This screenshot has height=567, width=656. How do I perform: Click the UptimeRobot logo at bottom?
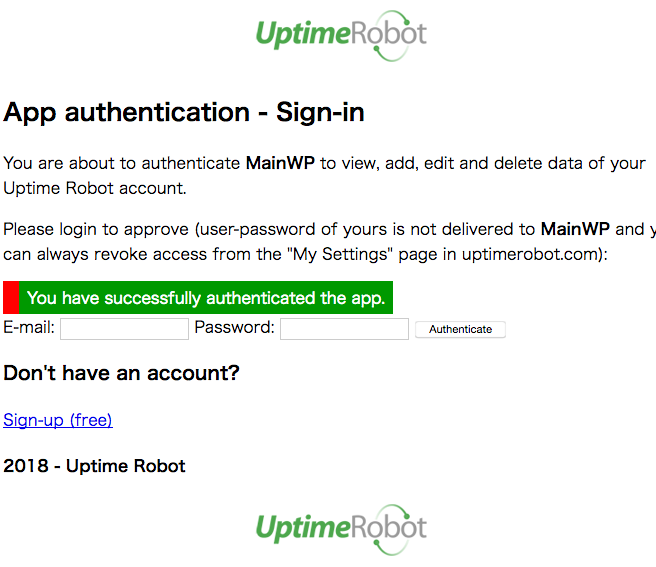click(x=341, y=529)
